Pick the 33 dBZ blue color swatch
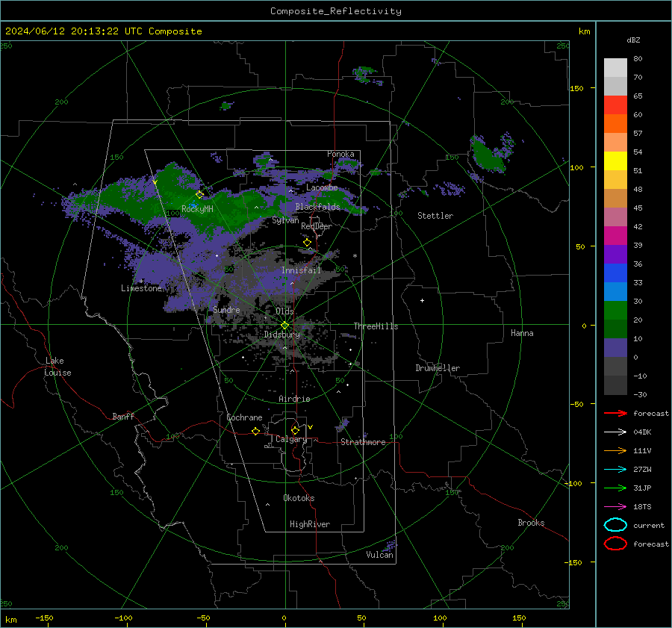 (615, 291)
